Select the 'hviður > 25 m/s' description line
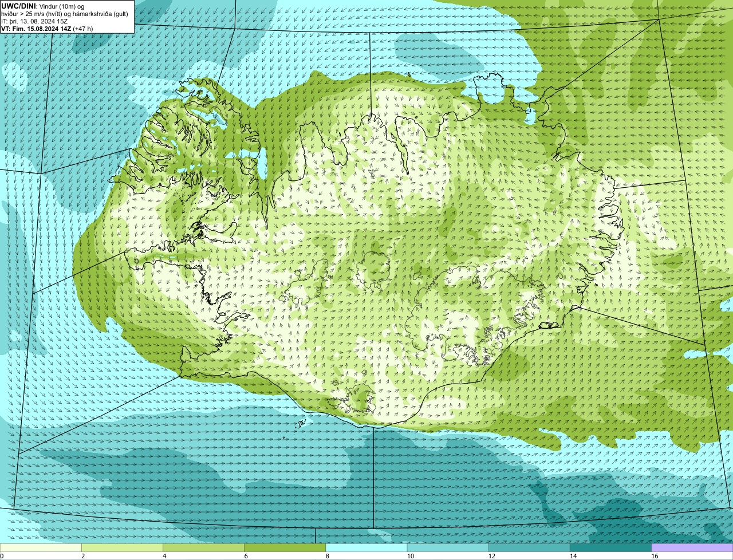The image size is (733, 560). pos(65,14)
